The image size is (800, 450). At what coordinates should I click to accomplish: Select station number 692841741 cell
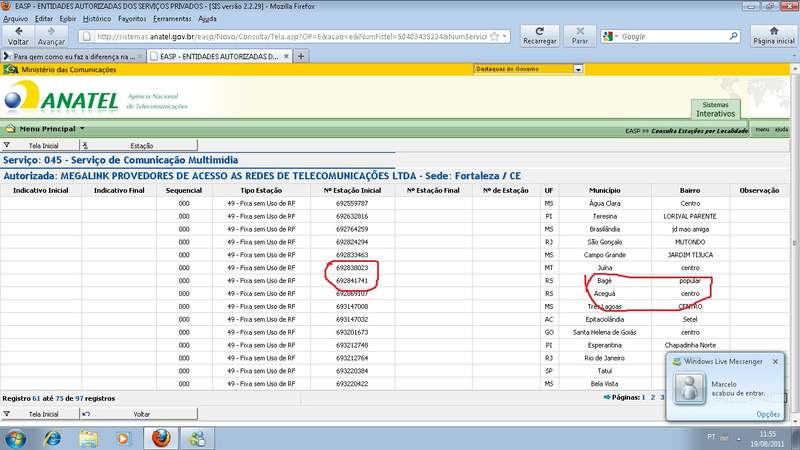click(x=352, y=281)
